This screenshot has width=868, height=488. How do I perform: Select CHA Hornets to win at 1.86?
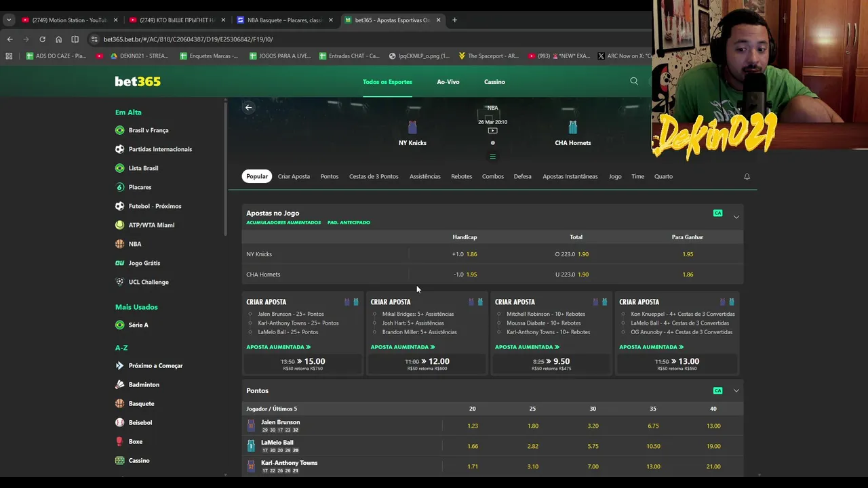[688, 274]
